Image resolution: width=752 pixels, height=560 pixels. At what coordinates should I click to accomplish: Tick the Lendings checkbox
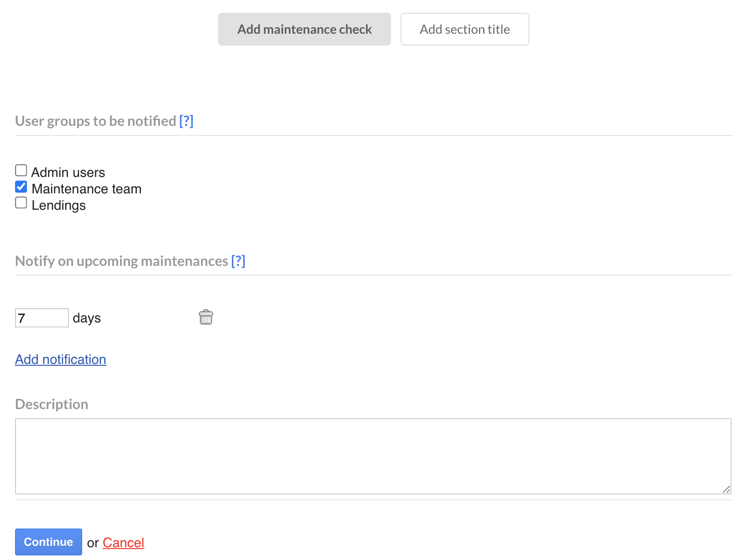coord(21,203)
